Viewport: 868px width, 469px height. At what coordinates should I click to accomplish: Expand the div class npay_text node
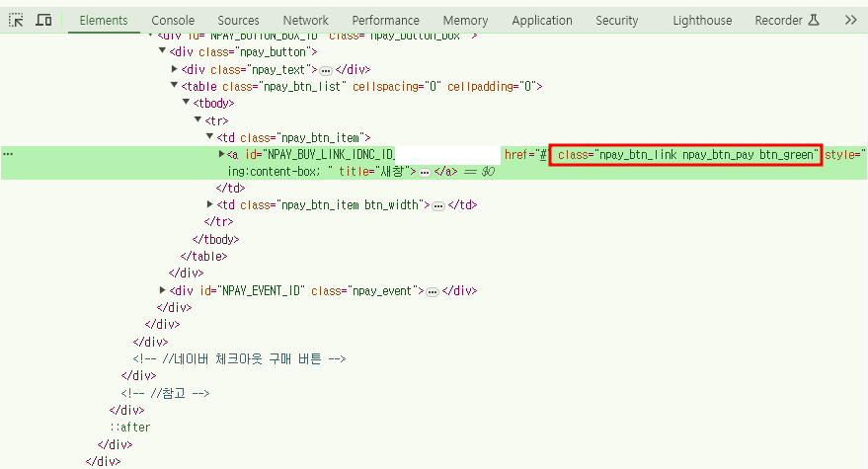coord(175,69)
